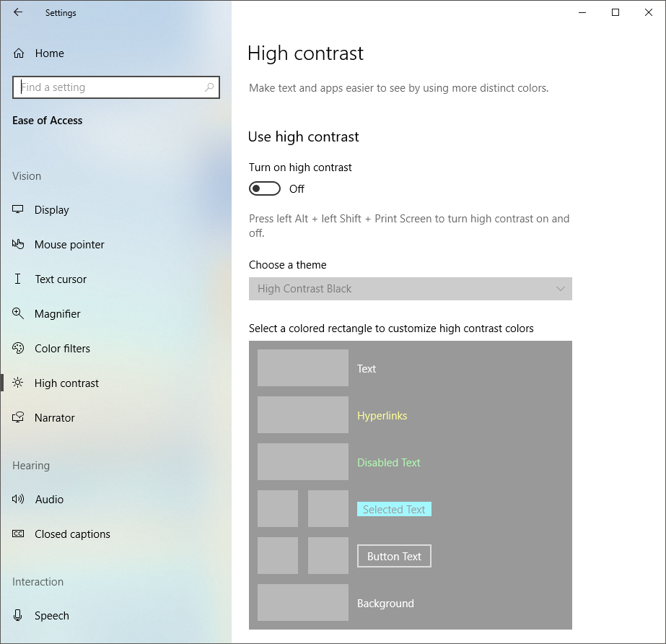Click the Narrator icon in sidebar
666x644 pixels.
(x=19, y=418)
